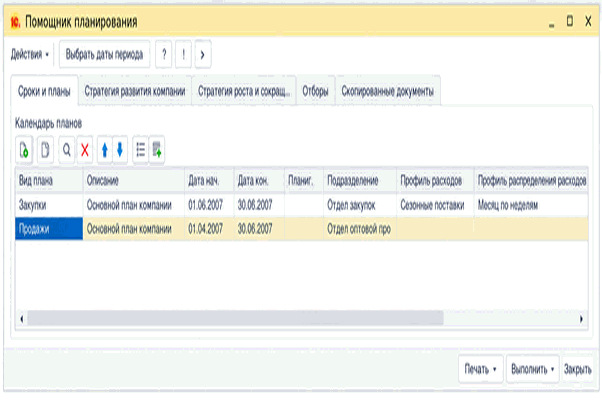Click the Планиг. column header
602x401 pixels.
304,181
